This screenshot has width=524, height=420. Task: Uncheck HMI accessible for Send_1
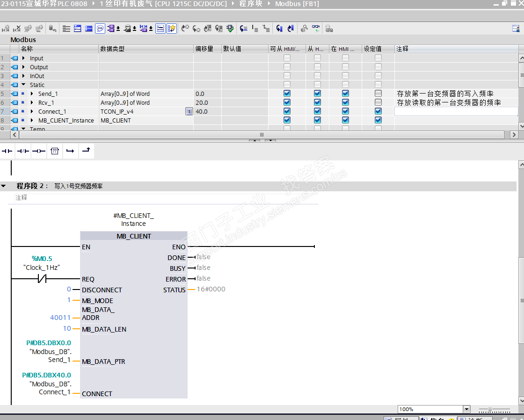[287, 94]
